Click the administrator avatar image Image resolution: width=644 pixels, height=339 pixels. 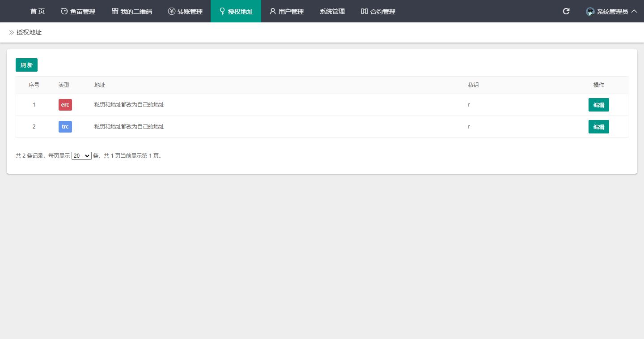[x=590, y=12]
